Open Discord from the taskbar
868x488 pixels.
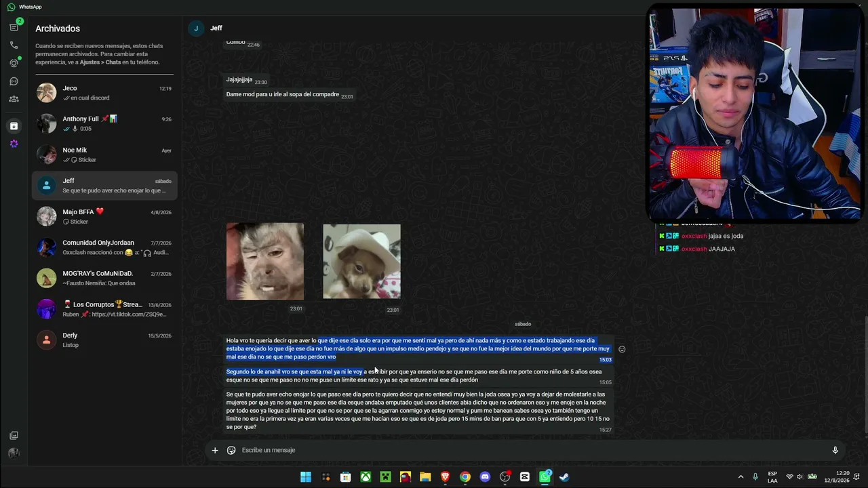(x=485, y=477)
